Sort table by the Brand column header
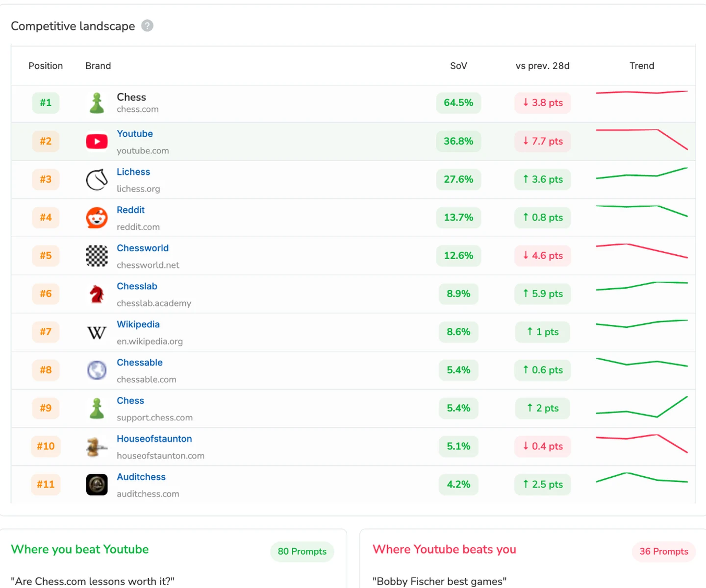Image resolution: width=706 pixels, height=588 pixels. point(98,66)
